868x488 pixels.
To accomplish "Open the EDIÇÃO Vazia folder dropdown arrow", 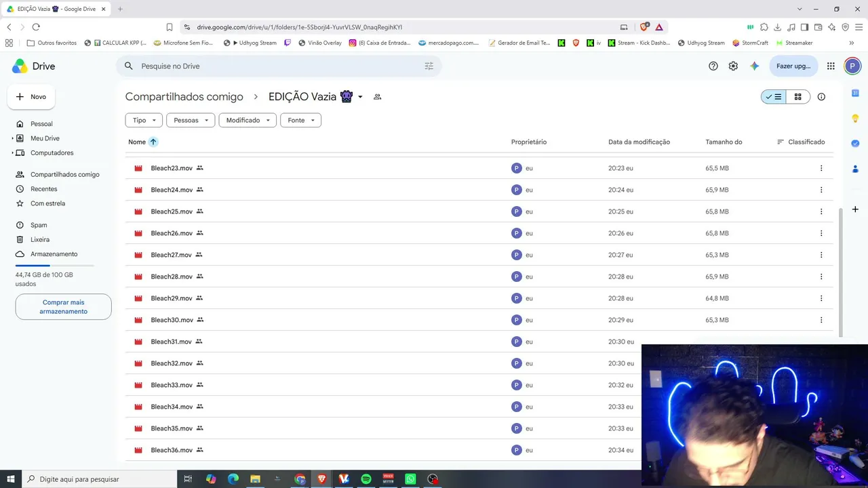I will point(360,97).
